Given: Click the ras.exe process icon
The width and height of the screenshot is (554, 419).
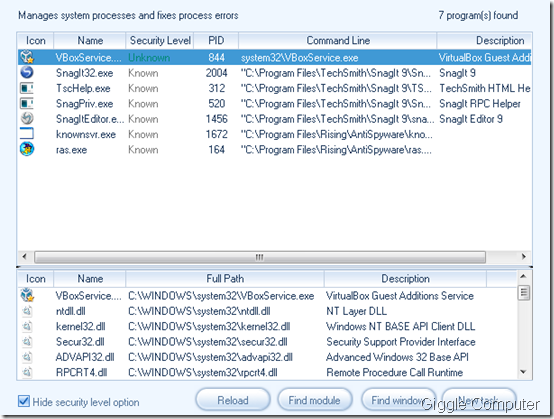Looking at the screenshot, I should pyautogui.click(x=27, y=149).
